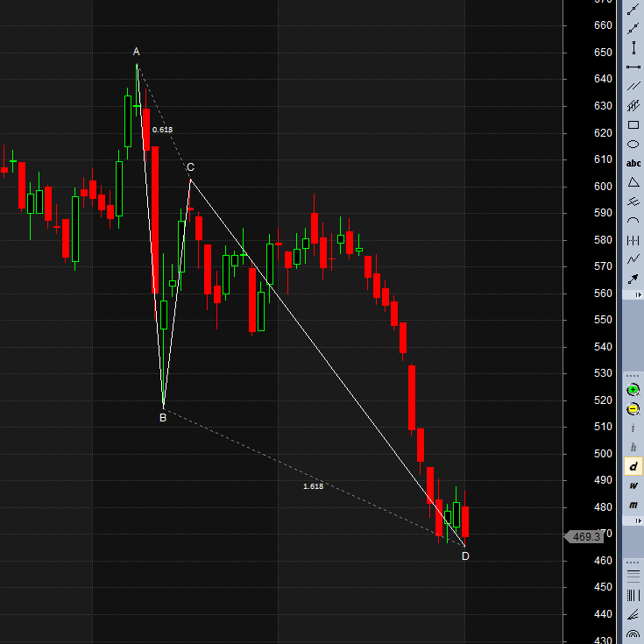Click the yellow zoom out magnifier
644x644 pixels.
(633, 408)
